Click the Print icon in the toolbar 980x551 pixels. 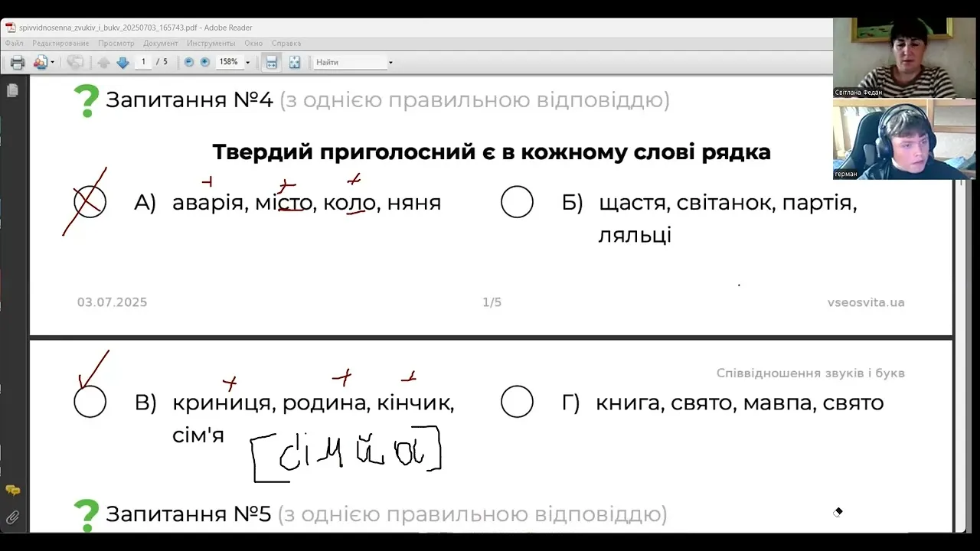tap(17, 63)
